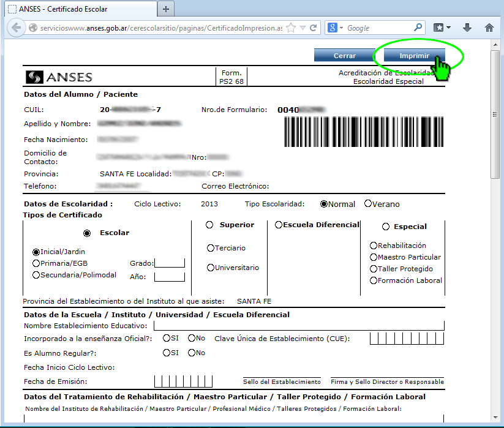Go to the browser home page
This screenshot has height=428, width=504.
(488, 27)
